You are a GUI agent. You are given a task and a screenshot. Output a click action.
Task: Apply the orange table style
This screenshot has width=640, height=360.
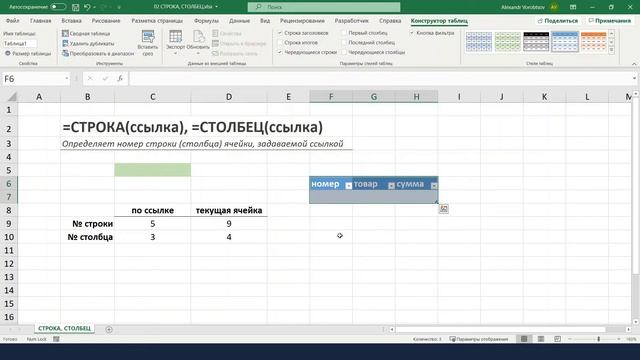coord(593,42)
